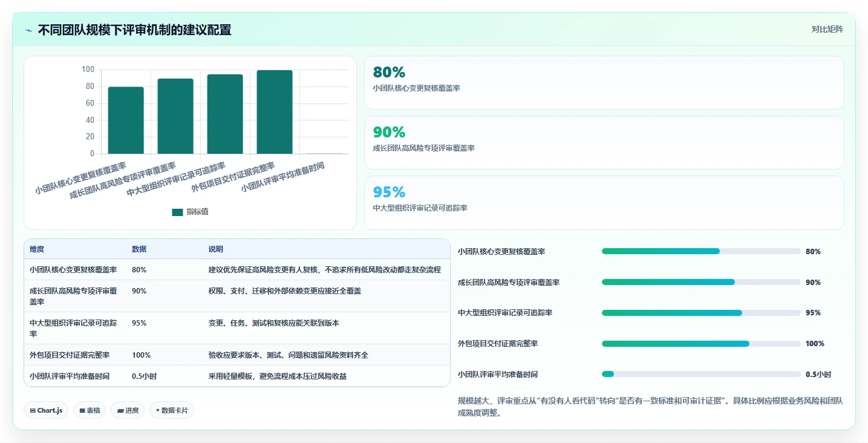Screen dimensions: 868x443
Task: Click the 100 y-axis chart label
Action: [88, 70]
